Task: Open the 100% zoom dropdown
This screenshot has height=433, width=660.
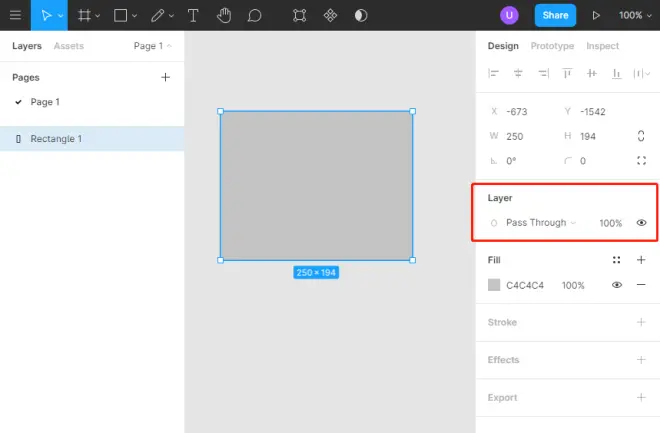Action: click(x=635, y=16)
